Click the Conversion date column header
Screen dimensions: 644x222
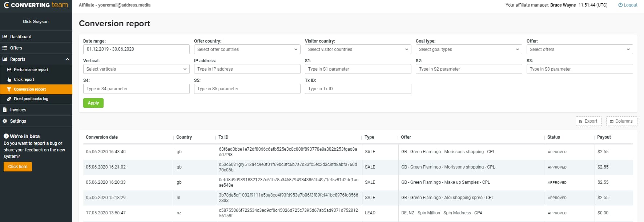(x=102, y=137)
